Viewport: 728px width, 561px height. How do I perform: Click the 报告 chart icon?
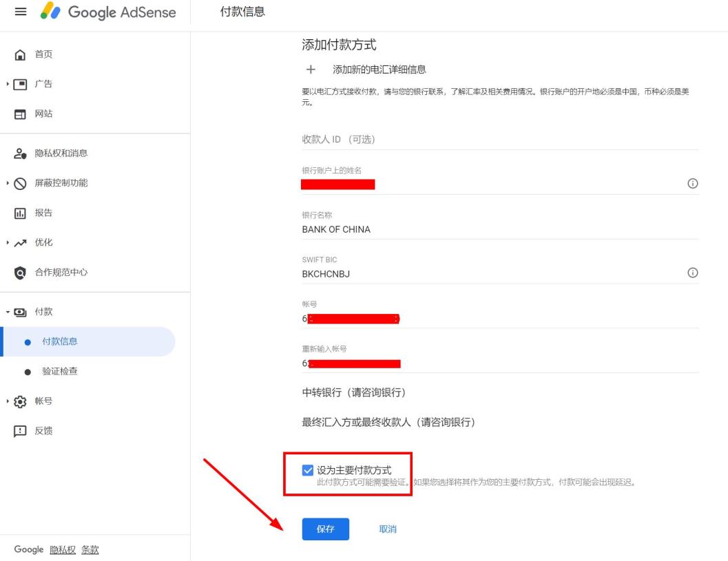click(x=20, y=213)
